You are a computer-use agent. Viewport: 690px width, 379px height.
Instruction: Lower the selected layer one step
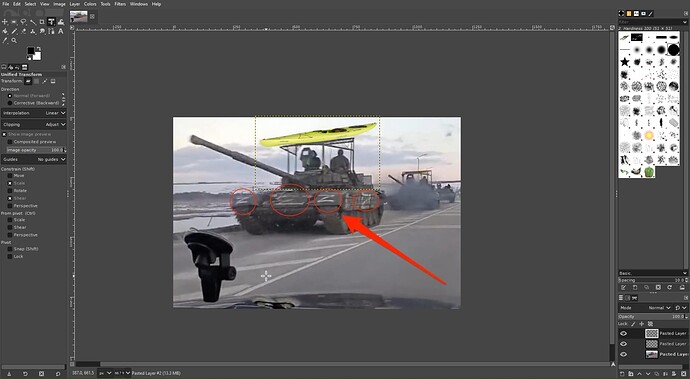(x=648, y=374)
